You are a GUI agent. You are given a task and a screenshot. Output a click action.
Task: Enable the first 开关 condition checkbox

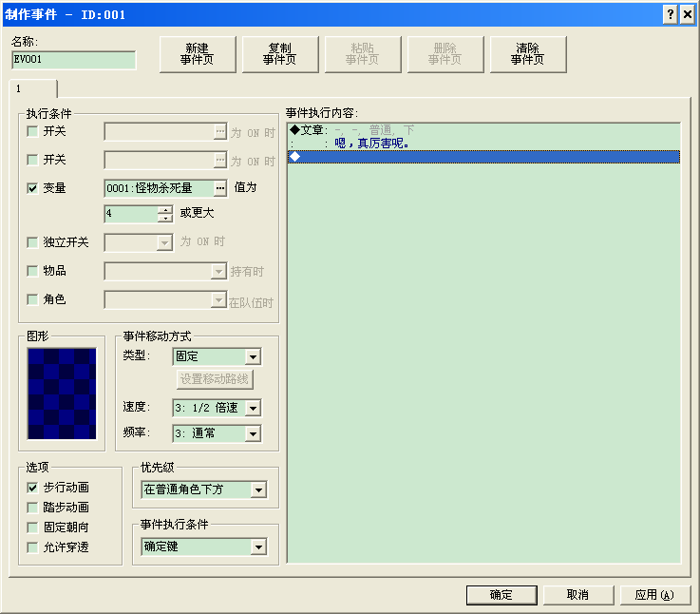(x=32, y=131)
